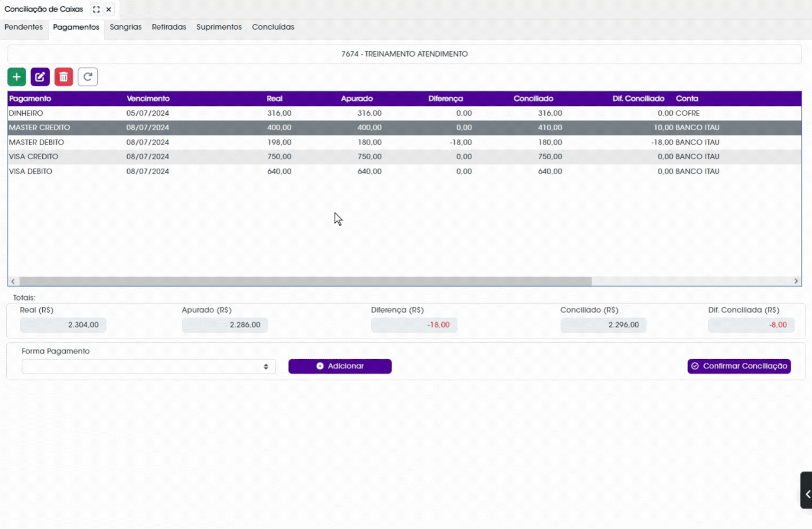
Task: Select the VISA CREDITO row
Action: 404,157
